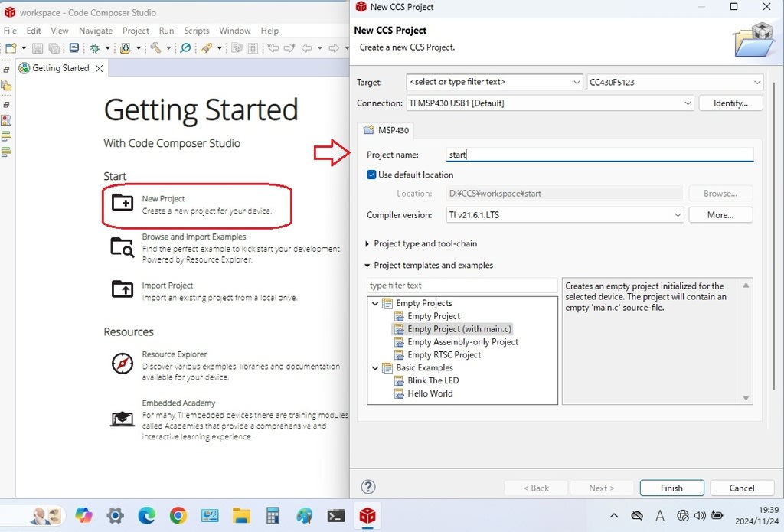Select the MSP430 tab in dialog
This screenshot has height=532, width=784.
coord(387,130)
